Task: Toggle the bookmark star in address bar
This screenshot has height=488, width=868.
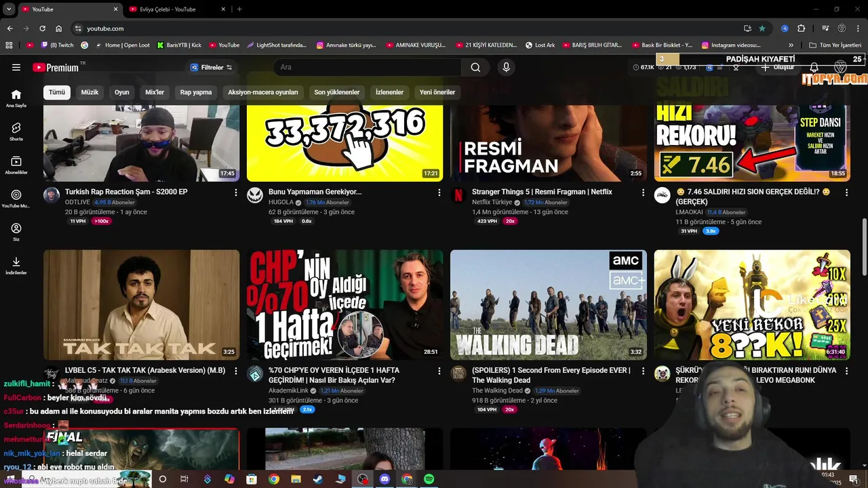Action: pyautogui.click(x=762, y=28)
